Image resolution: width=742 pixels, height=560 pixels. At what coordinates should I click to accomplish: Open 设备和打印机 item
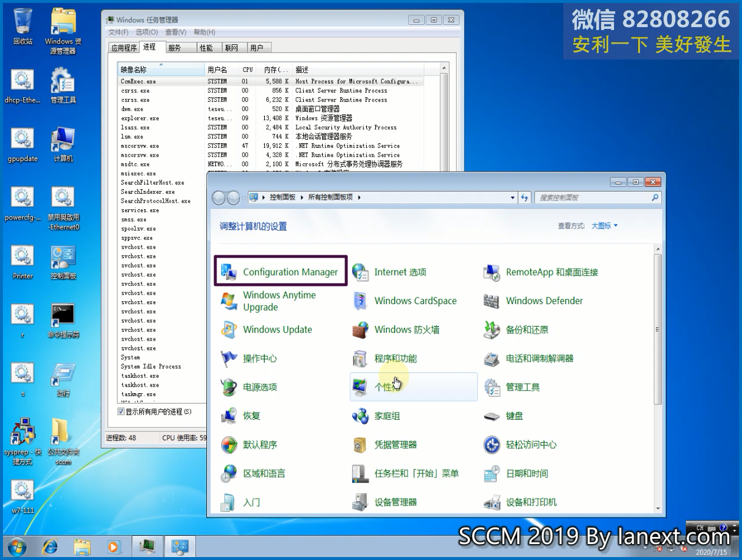click(x=521, y=502)
